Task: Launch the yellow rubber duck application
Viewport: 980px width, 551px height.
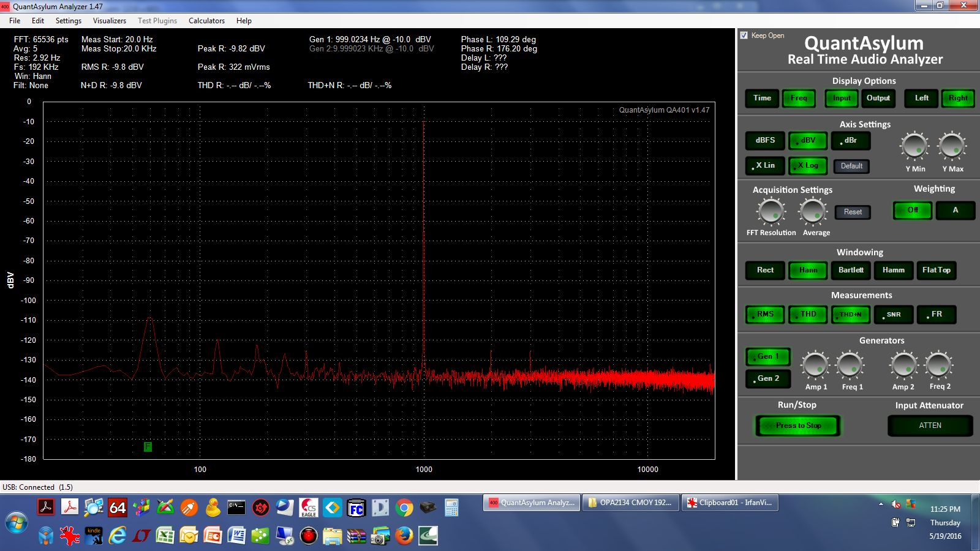Action: point(213,508)
